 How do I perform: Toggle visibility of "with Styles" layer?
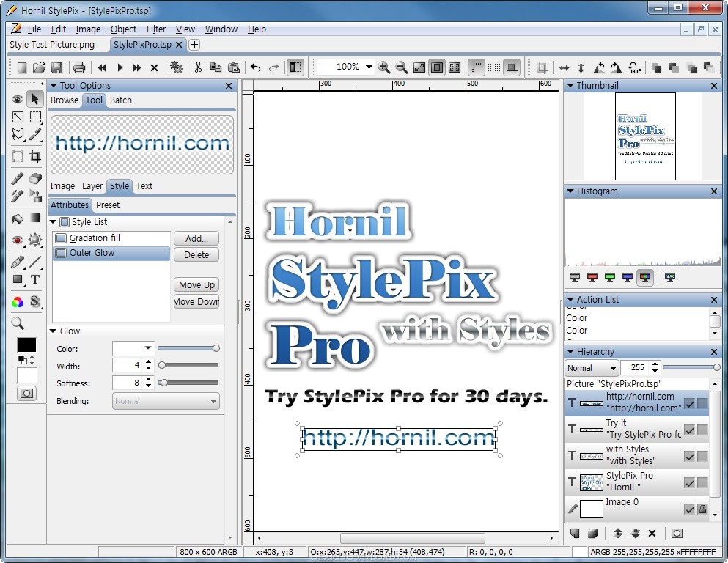(x=689, y=456)
